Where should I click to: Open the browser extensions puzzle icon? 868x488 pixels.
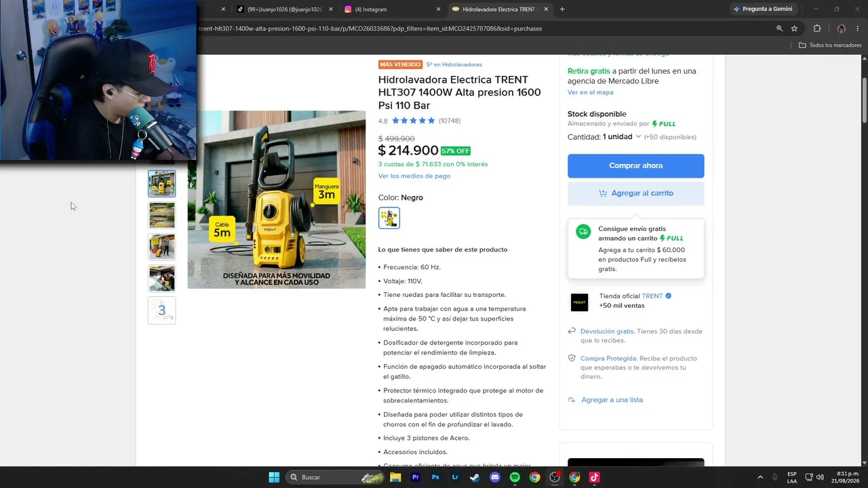pos(817,28)
